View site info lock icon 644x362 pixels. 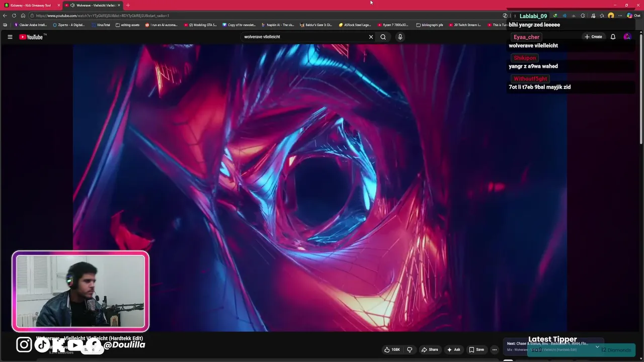[x=32, y=16]
